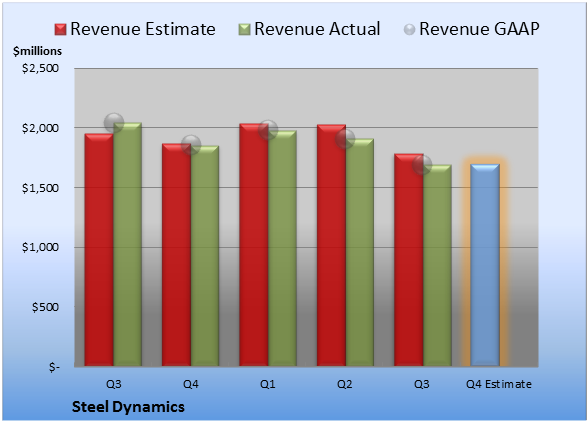This screenshot has height=422, width=588.
Task: Select the red estimate bar above Q4
Action: coord(176,255)
